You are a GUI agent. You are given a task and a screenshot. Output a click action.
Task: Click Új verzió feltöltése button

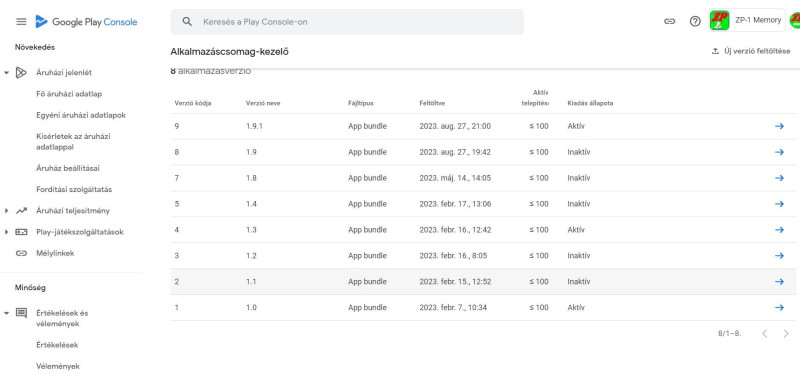point(751,51)
